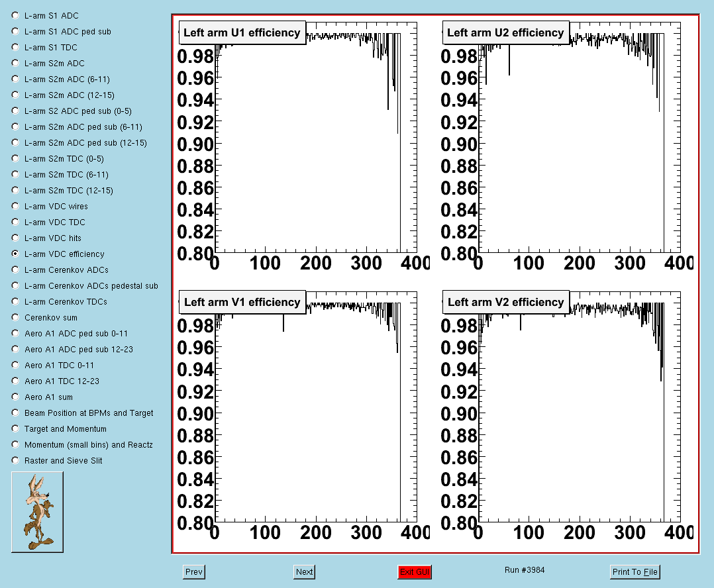
Task: Select Aero A1 TDC 12-23
Action: point(15,381)
